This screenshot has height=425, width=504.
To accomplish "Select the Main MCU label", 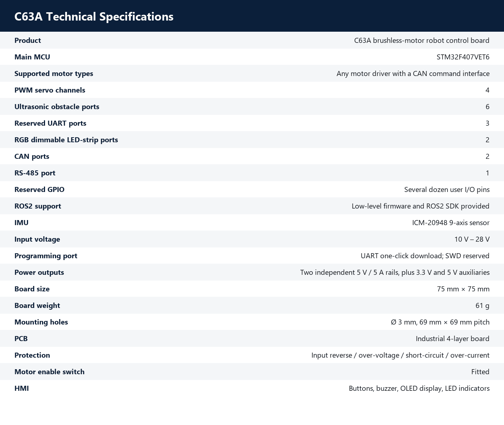I will pyautogui.click(x=32, y=57).
